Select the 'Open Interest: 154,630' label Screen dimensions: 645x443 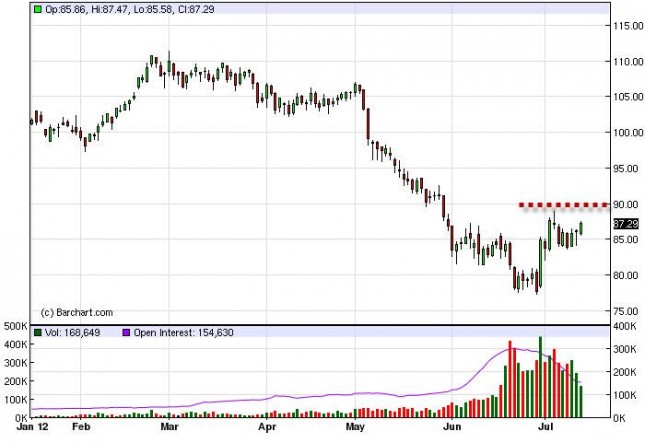tap(183, 332)
